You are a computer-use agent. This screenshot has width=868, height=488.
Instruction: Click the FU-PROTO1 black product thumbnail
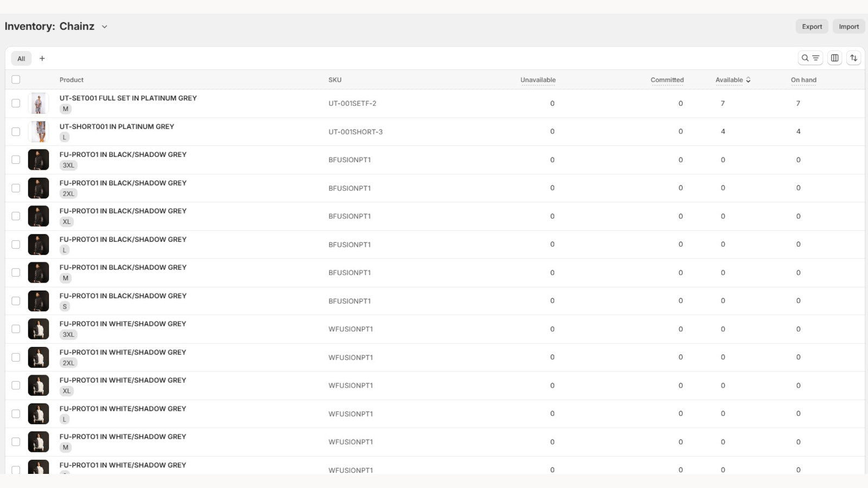(x=38, y=159)
